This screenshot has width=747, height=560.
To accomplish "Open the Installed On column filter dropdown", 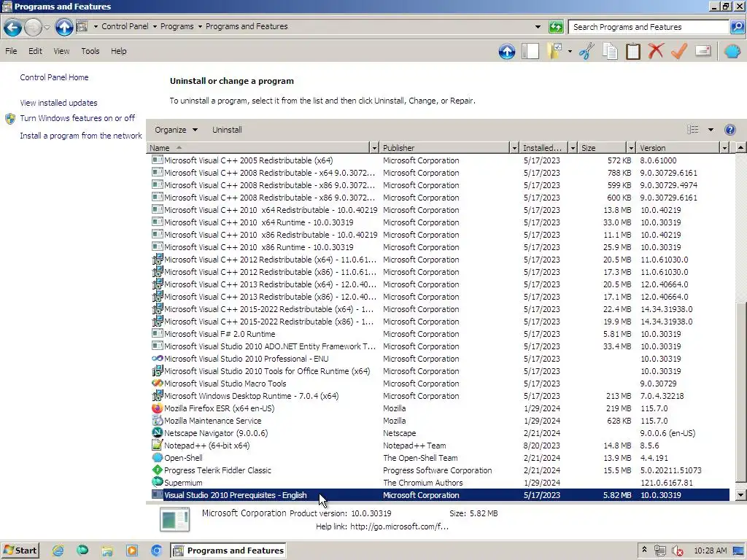I will pyautogui.click(x=573, y=148).
